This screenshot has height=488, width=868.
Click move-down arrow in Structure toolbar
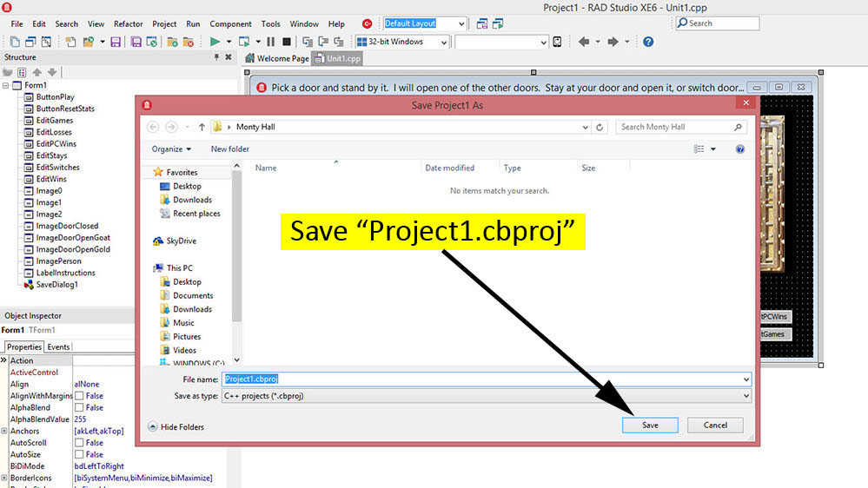click(52, 72)
